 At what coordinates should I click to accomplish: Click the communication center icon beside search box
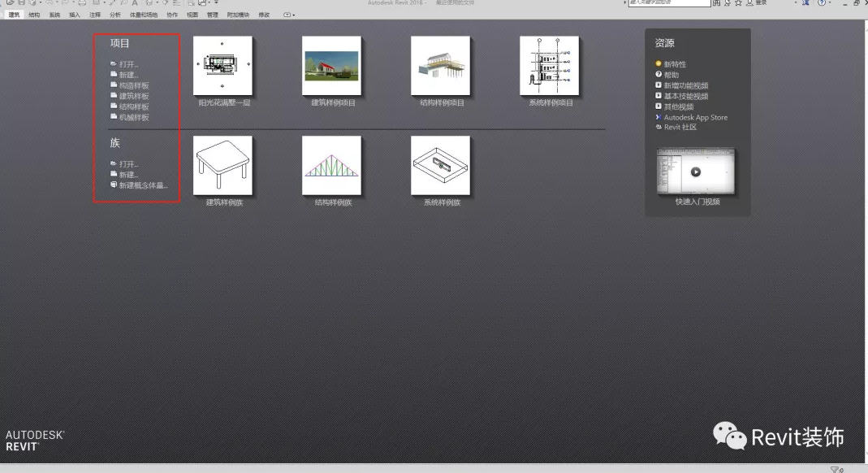tap(726, 3)
